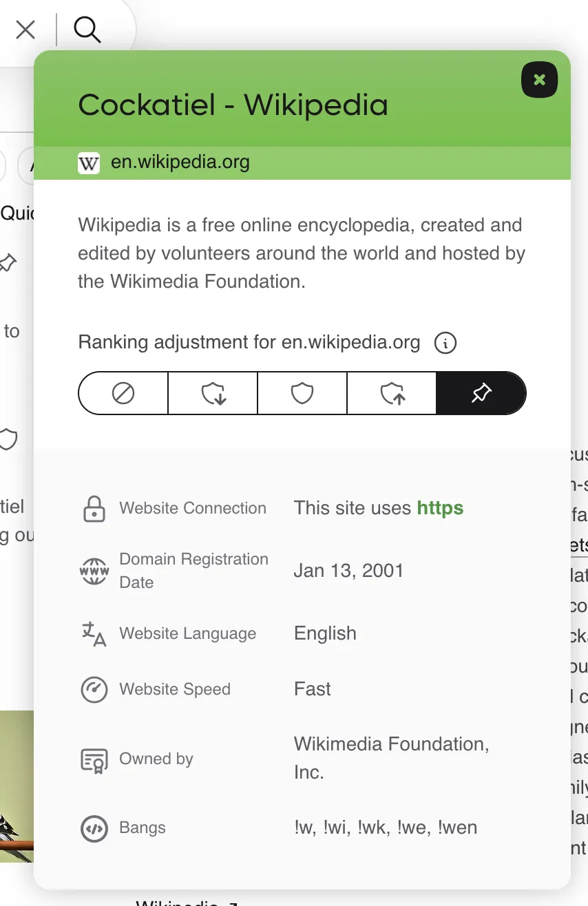Block en.wikipedia.org from search results
This screenshot has width=588, height=906.
(x=123, y=393)
